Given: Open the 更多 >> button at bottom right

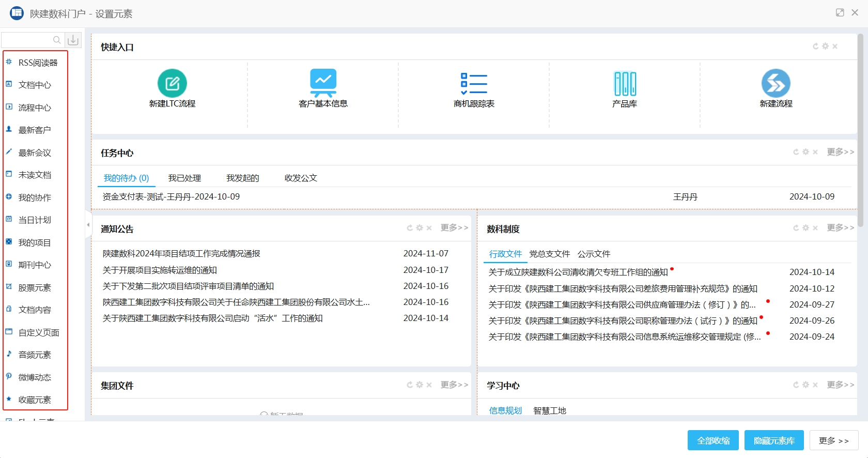Looking at the screenshot, I should (x=833, y=440).
